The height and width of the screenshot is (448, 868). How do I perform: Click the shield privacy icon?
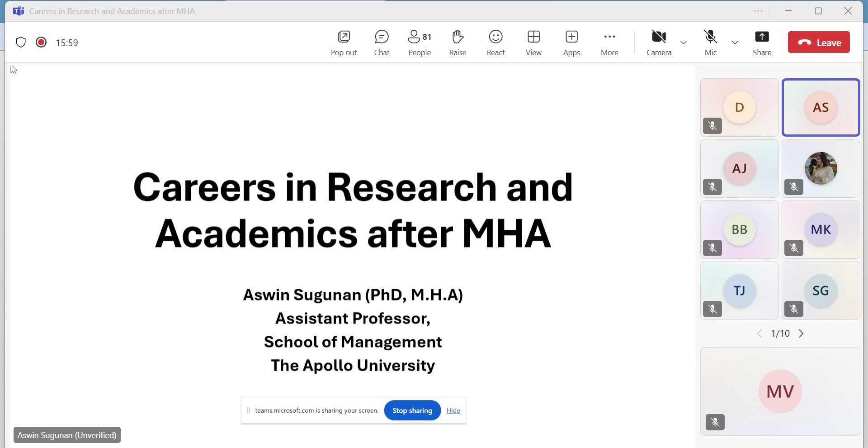point(21,43)
